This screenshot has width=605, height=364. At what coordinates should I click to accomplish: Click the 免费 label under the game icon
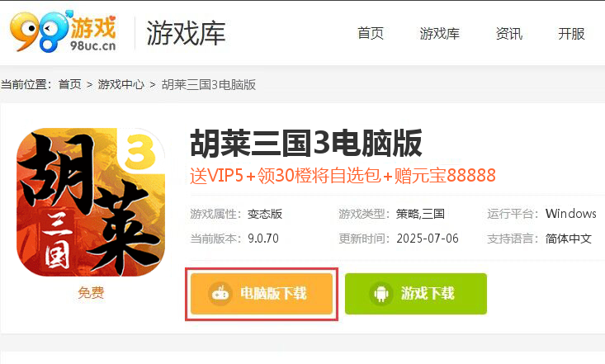pyautogui.click(x=91, y=293)
